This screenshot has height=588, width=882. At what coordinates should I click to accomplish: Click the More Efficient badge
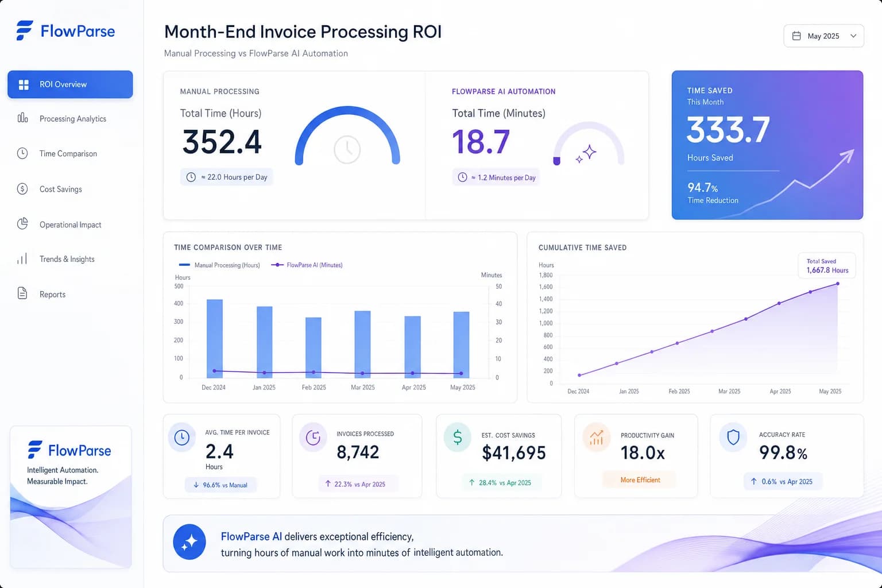pyautogui.click(x=640, y=479)
